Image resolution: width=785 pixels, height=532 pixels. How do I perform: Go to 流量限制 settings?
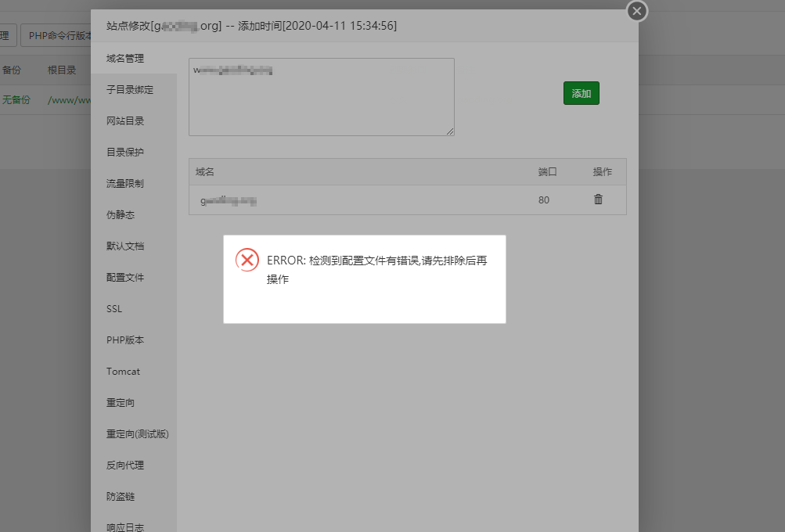tap(125, 183)
